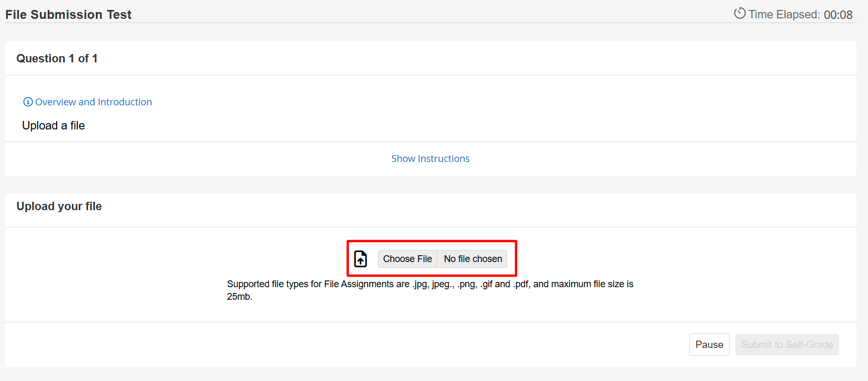Click the word Introduction in the overview link
The width and height of the screenshot is (868, 381).
(x=125, y=102)
